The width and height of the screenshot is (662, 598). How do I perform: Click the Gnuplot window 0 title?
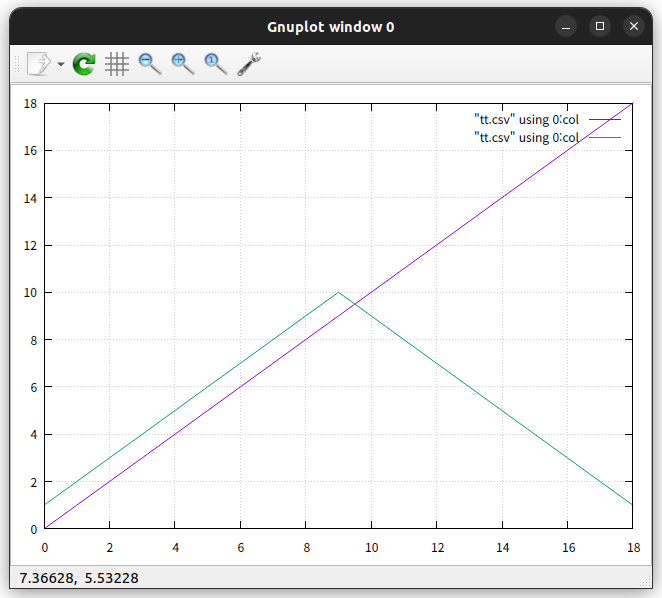pyautogui.click(x=331, y=27)
